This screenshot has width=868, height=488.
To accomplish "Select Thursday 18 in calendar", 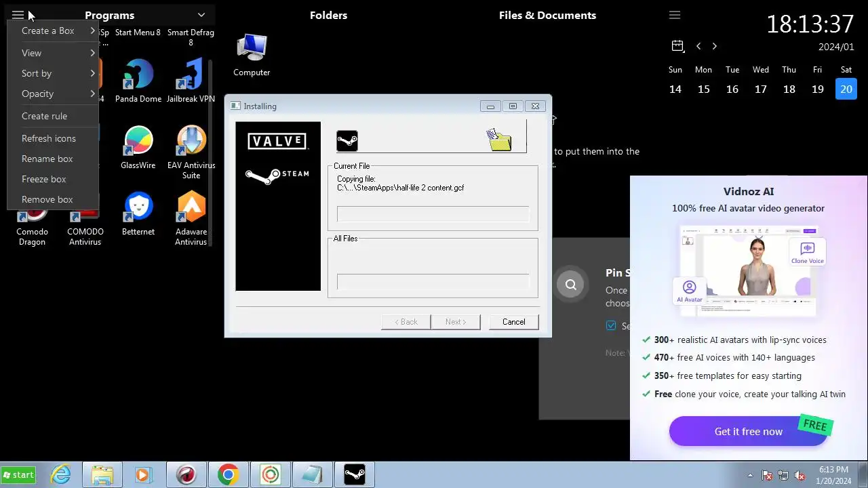I will click(x=789, y=89).
